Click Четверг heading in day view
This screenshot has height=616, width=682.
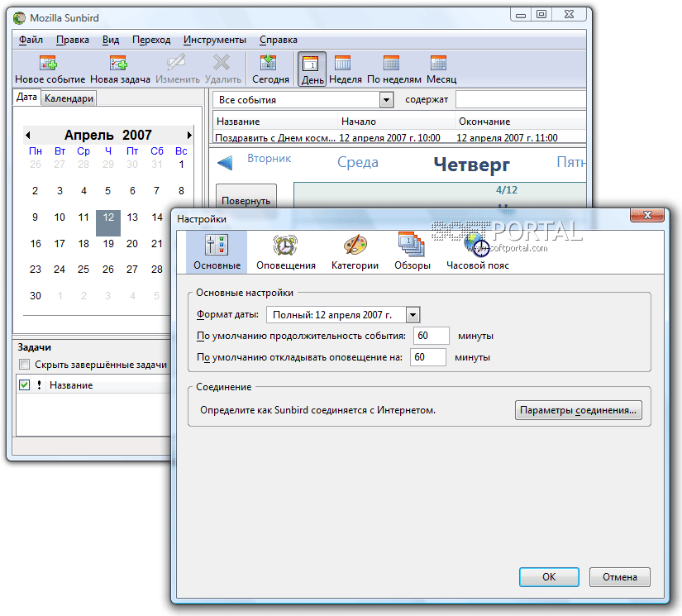click(x=472, y=165)
